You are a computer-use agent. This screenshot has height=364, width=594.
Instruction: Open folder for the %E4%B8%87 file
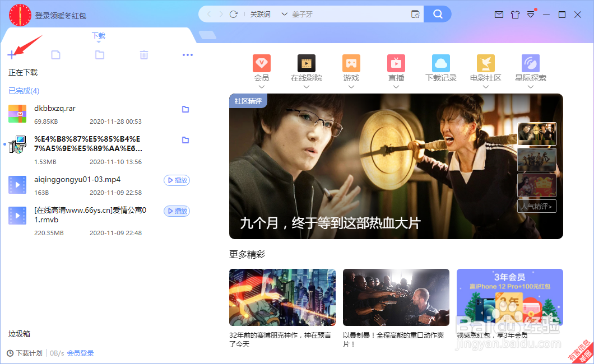185,140
